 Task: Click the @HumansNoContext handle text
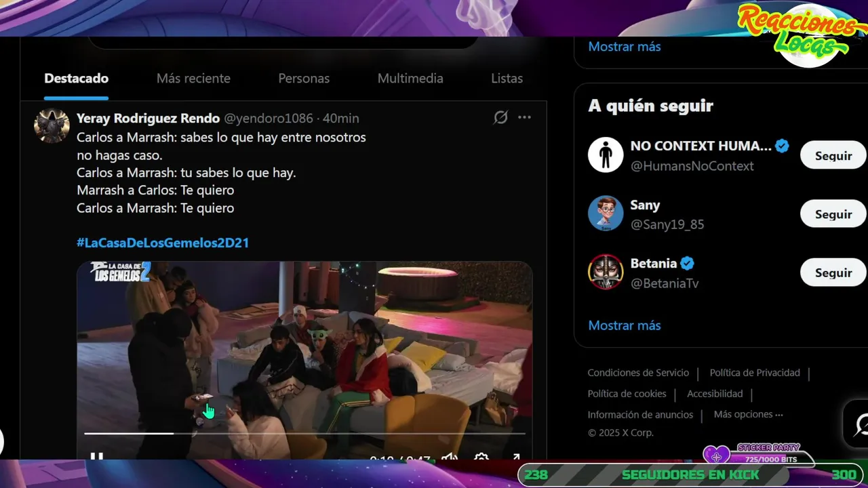point(692,166)
